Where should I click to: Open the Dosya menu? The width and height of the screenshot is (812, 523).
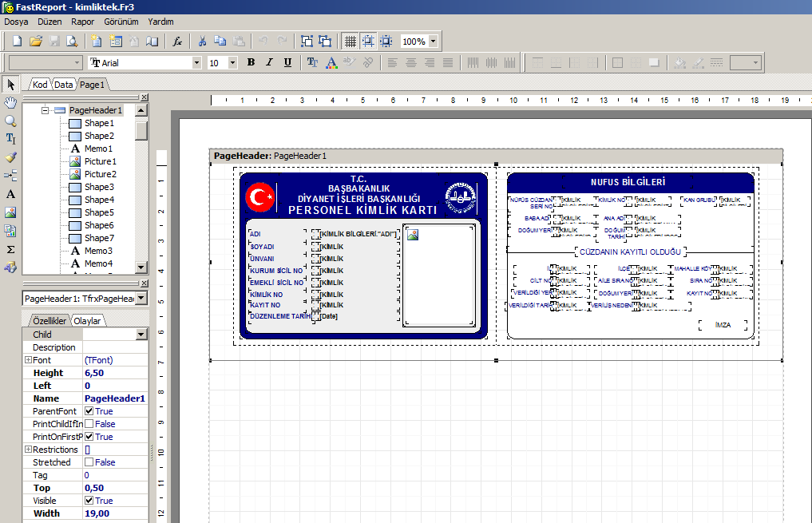16,22
